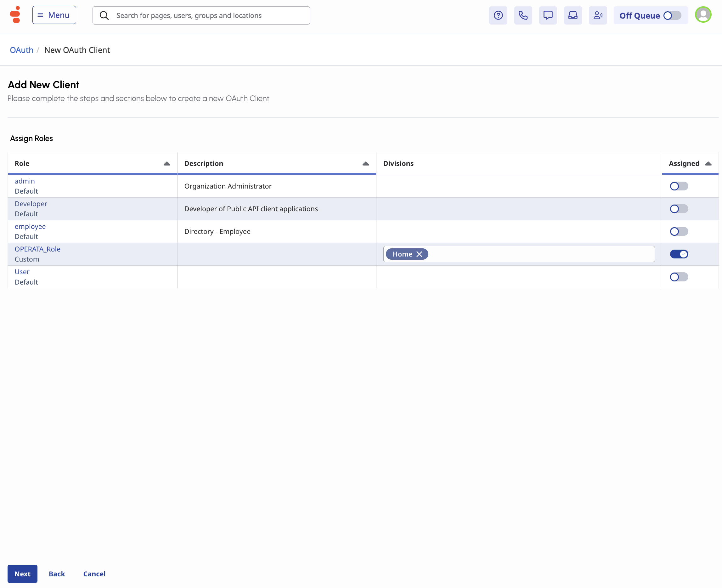
Task: Click the agent voice activation icon
Action: tap(598, 15)
